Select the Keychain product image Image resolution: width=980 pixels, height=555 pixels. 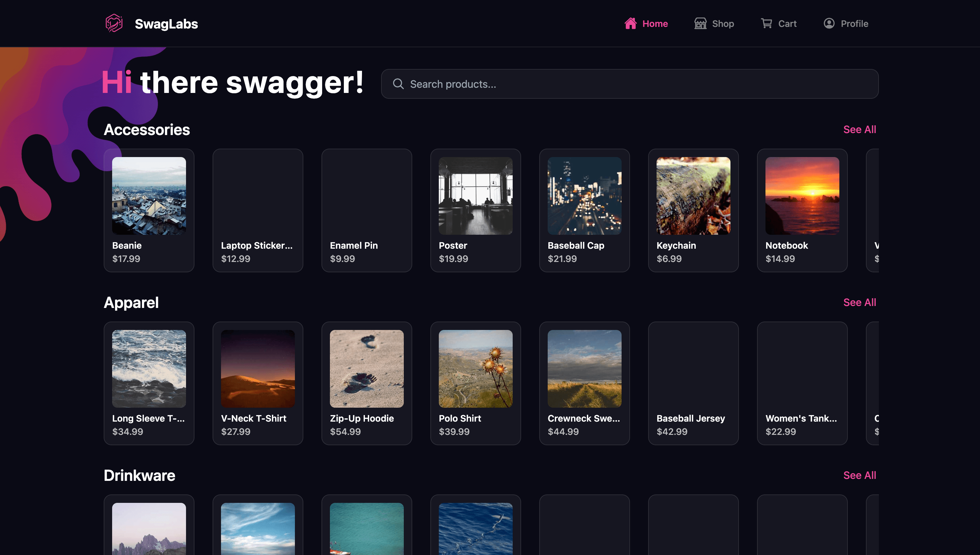pos(693,196)
